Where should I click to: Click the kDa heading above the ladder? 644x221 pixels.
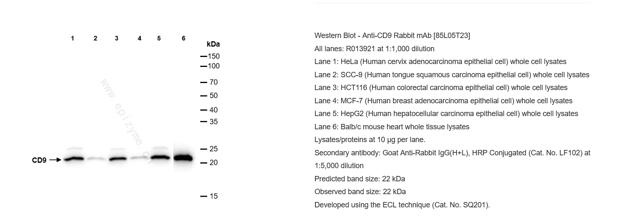click(x=213, y=44)
